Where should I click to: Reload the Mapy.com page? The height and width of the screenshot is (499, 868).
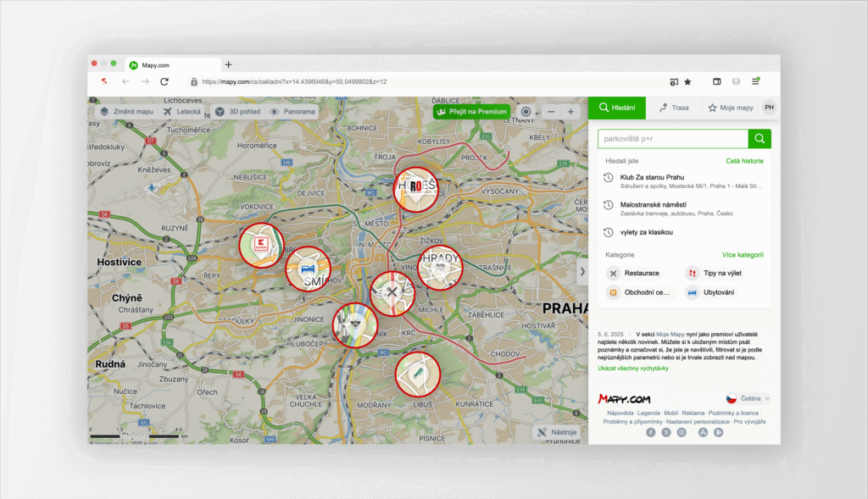[x=164, y=82]
